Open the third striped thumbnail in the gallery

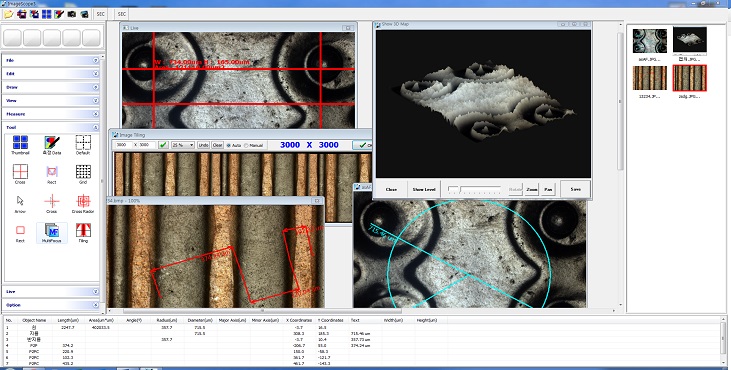click(649, 78)
